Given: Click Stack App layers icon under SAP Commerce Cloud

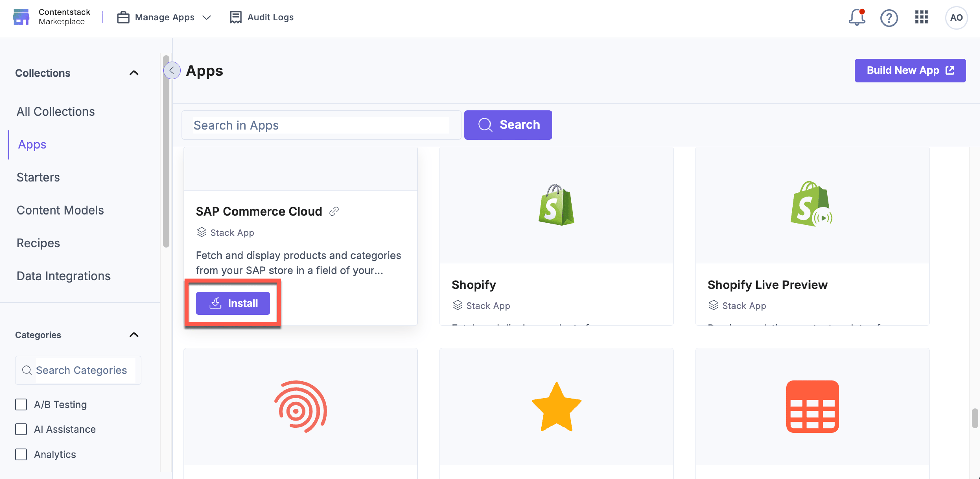Looking at the screenshot, I should coord(201,232).
